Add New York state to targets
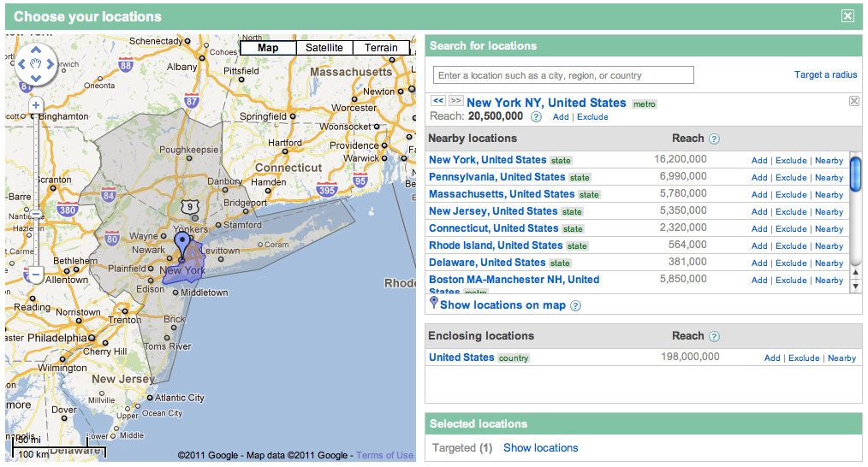This screenshot has width=868, height=467. (x=759, y=161)
